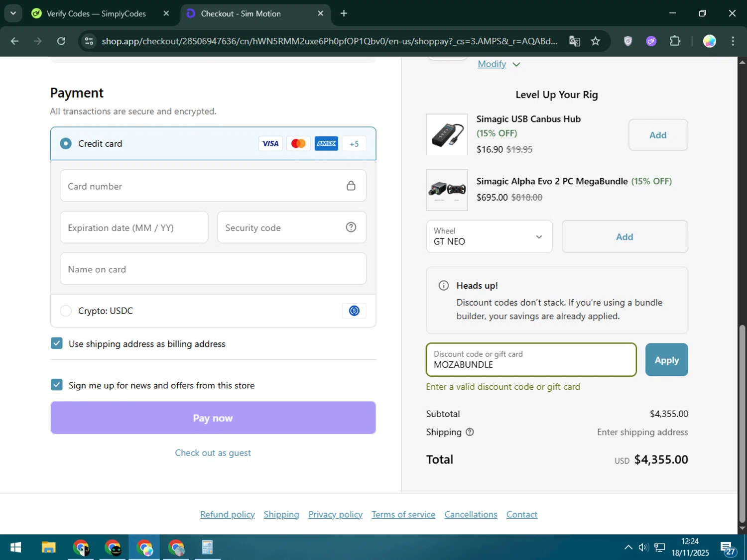Click the discount code field with MOZABUNDLE
747x560 pixels.
tap(531, 359)
